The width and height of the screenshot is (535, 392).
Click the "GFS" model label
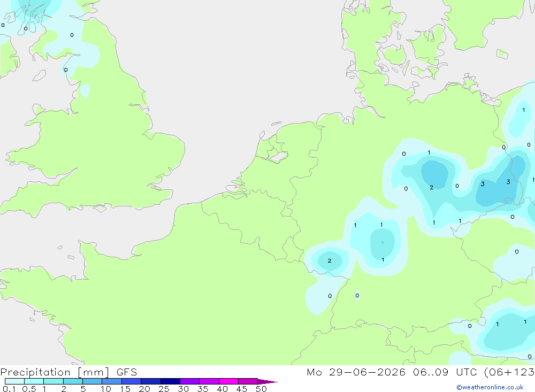127,372
